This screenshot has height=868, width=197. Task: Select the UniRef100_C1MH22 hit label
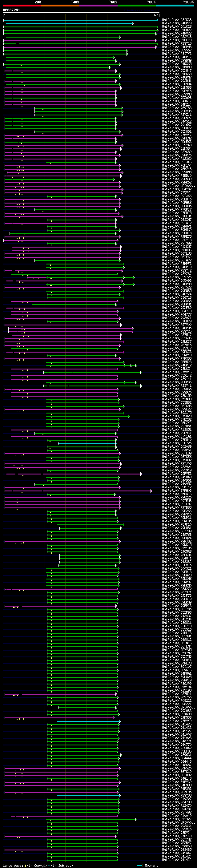[177, 30]
